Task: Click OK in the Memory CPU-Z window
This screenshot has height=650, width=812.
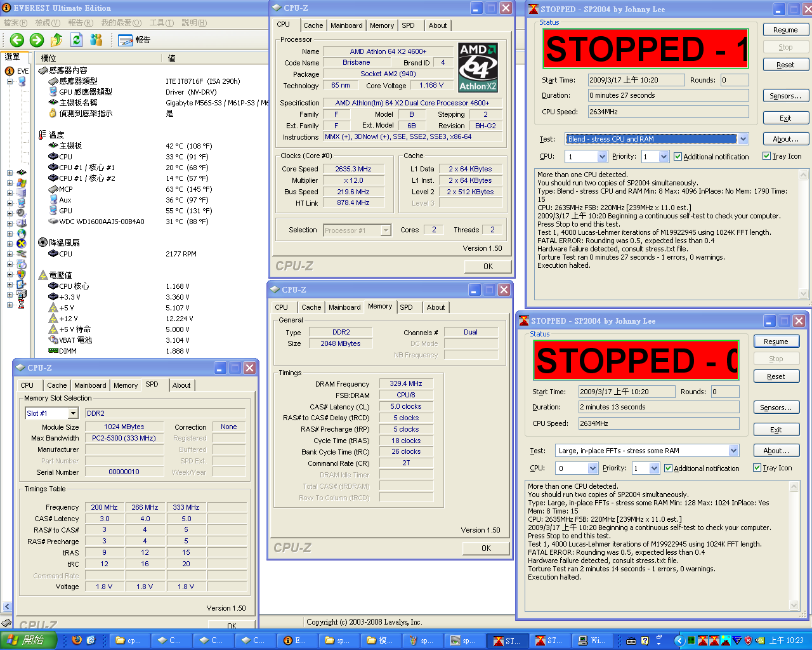Action: tap(486, 548)
